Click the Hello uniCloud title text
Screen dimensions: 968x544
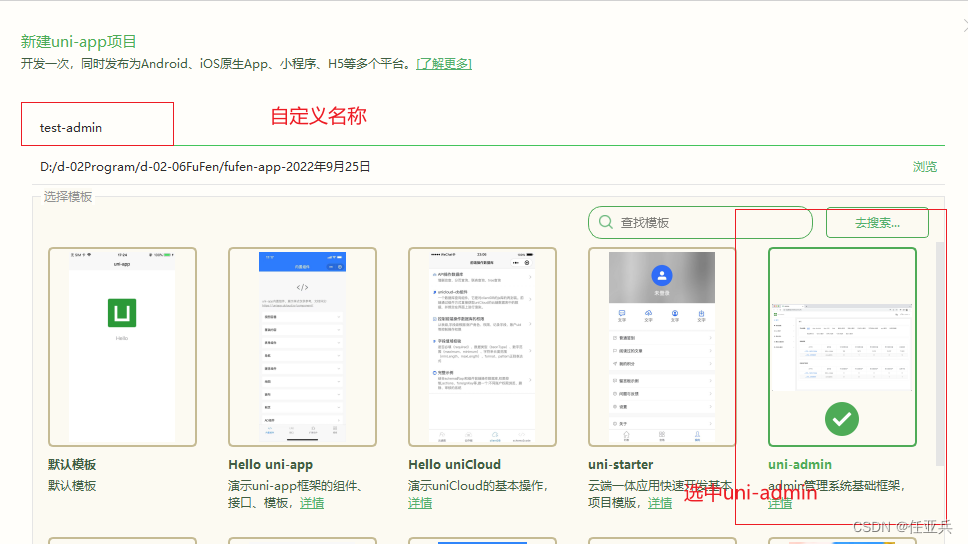tap(454, 464)
